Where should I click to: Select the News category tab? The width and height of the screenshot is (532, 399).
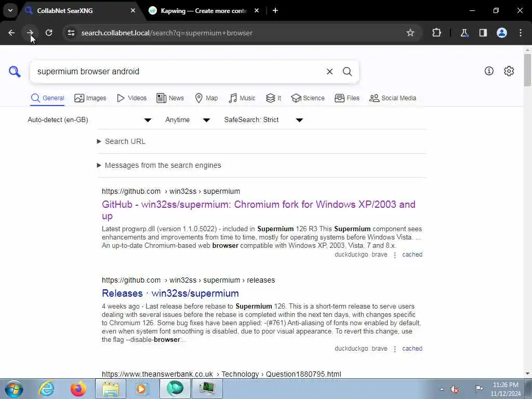(170, 98)
